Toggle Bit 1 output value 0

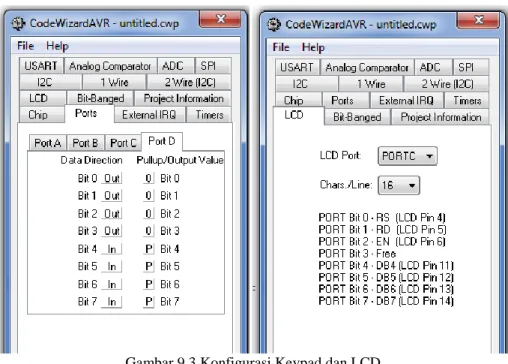coord(149,196)
